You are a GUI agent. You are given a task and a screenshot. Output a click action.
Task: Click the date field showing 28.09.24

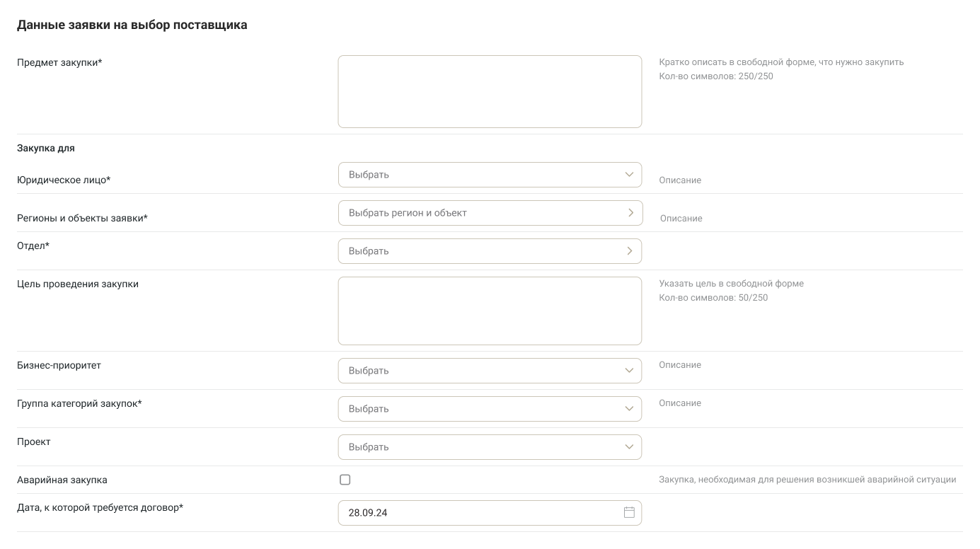point(490,513)
